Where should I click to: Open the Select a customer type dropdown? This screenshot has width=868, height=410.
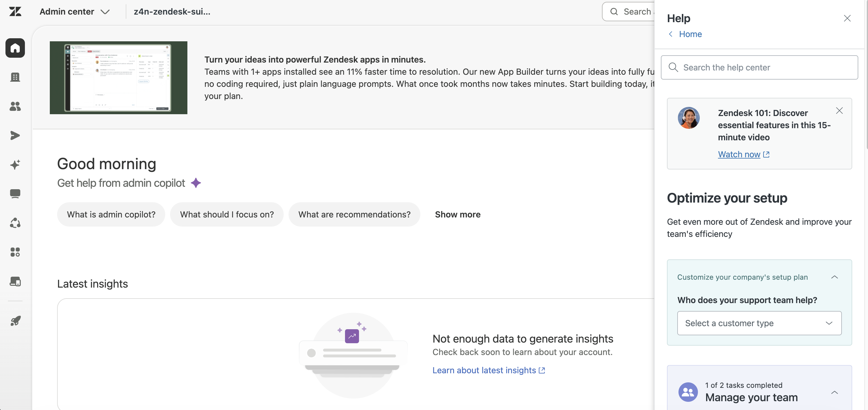[x=759, y=323]
